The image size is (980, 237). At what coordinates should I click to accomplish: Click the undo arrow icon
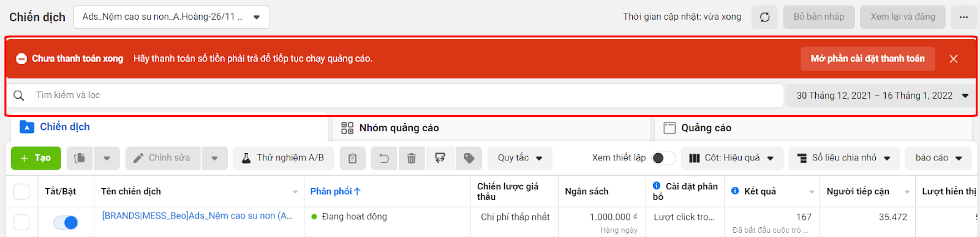(384, 158)
